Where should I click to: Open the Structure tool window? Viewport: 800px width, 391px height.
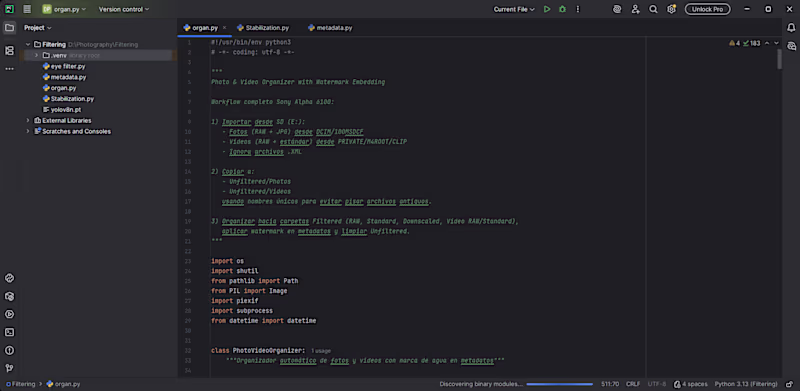(9, 51)
